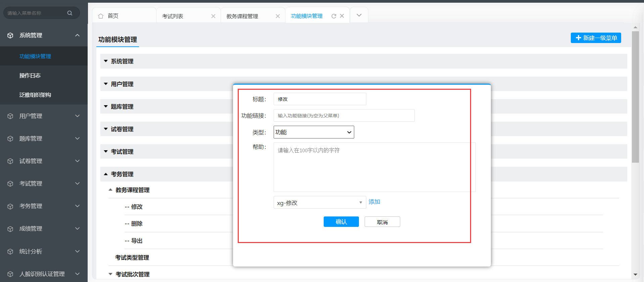This screenshot has height=282, width=644.
Task: Click the 功能链接 input field
Action: pos(344,116)
